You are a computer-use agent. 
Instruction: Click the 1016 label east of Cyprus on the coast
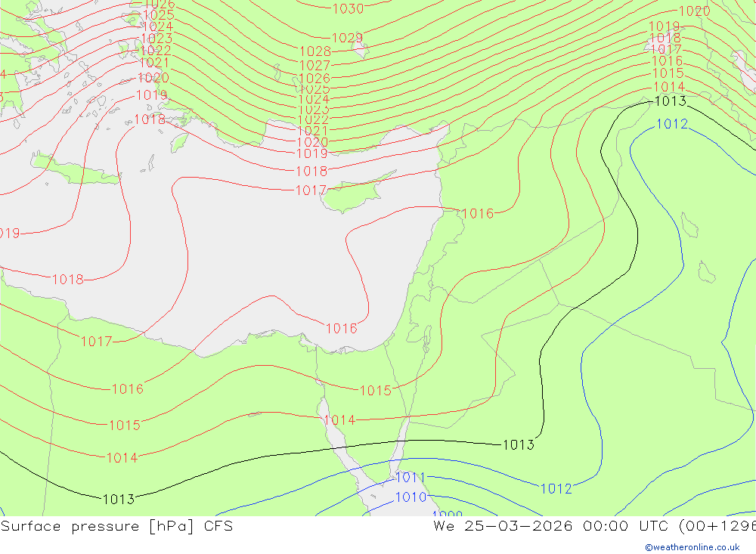[x=477, y=214]
